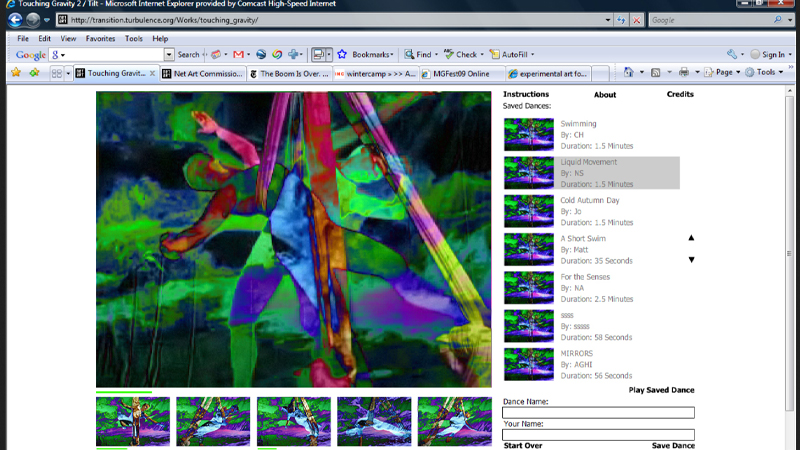The height and width of the screenshot is (450, 800).
Task: Open Gmail from the Google toolbar icon
Action: pyautogui.click(x=238, y=54)
